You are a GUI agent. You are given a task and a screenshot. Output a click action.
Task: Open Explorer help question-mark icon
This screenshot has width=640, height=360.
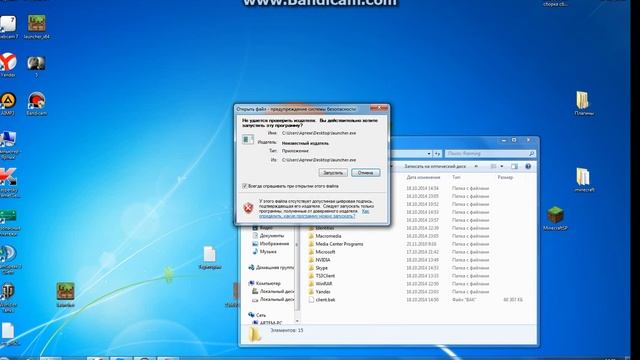[528, 166]
